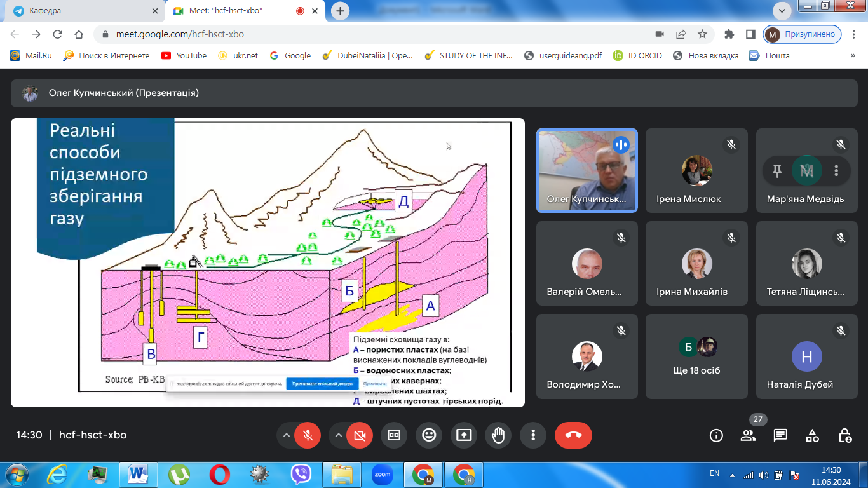868x488 pixels.
Task: Click the Present now screen share icon
Action: point(464,435)
